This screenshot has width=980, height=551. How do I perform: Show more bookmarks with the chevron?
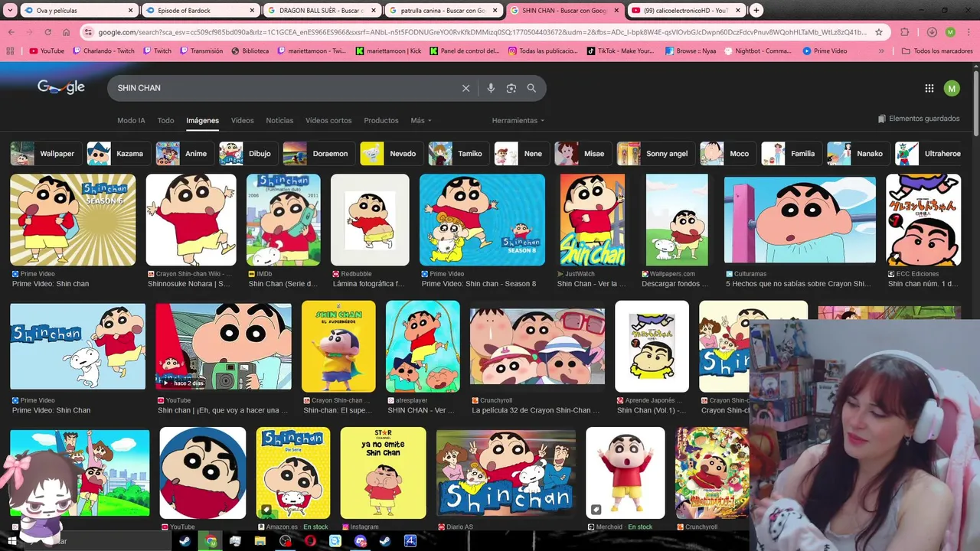pyautogui.click(x=881, y=51)
